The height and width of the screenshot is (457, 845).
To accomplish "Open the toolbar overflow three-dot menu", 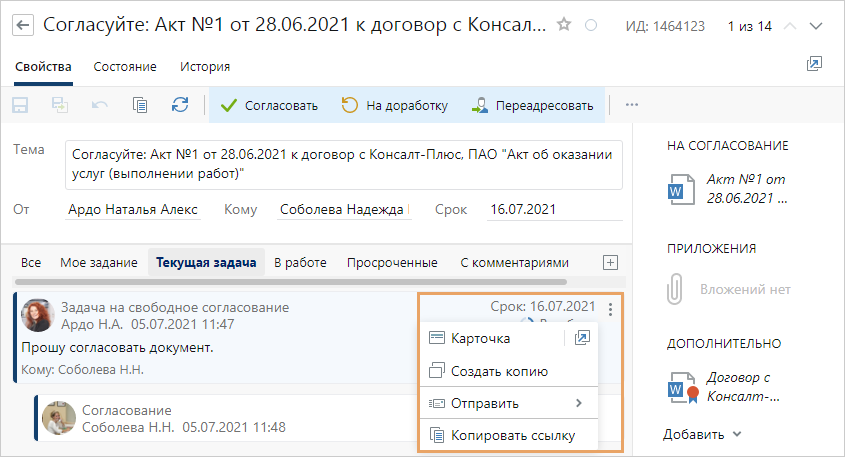I will (631, 104).
